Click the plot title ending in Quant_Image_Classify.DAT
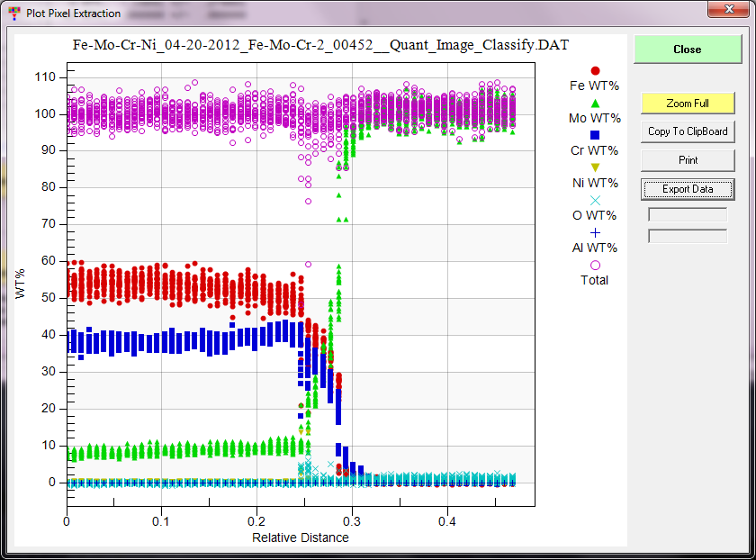756x560 pixels. (x=319, y=44)
